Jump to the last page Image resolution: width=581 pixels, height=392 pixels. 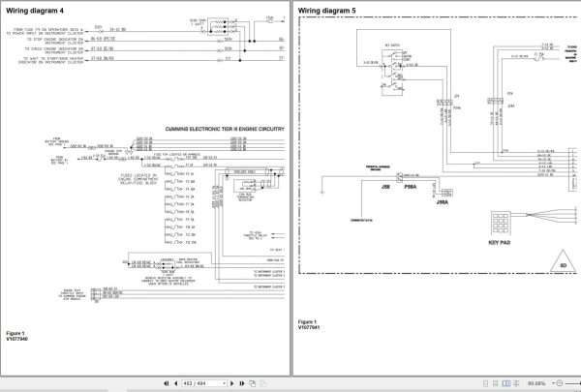(242, 383)
